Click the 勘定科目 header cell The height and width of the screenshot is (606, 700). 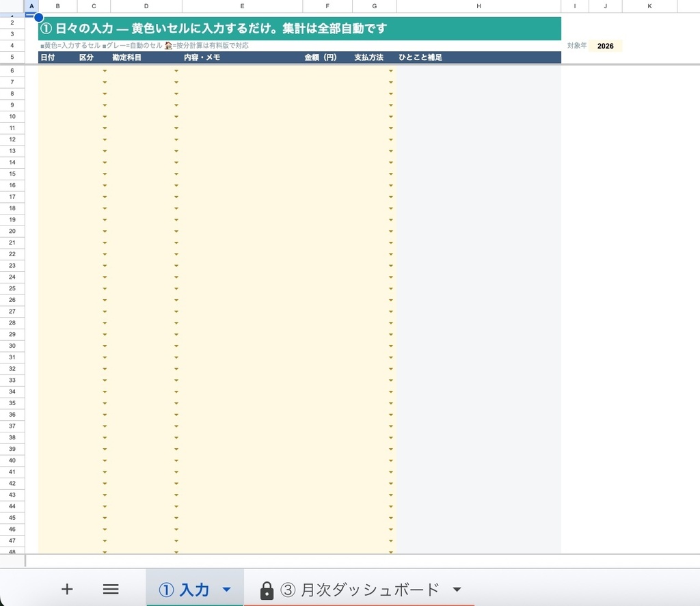pyautogui.click(x=146, y=57)
